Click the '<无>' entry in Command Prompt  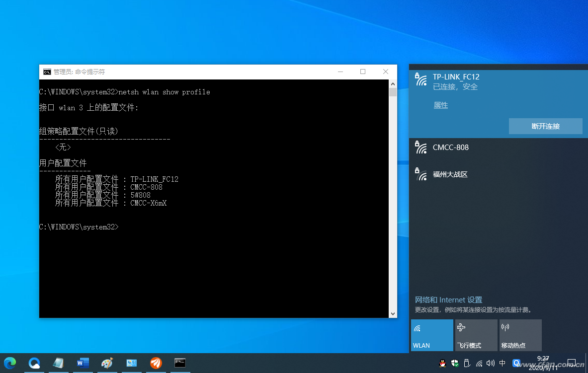[x=63, y=148]
